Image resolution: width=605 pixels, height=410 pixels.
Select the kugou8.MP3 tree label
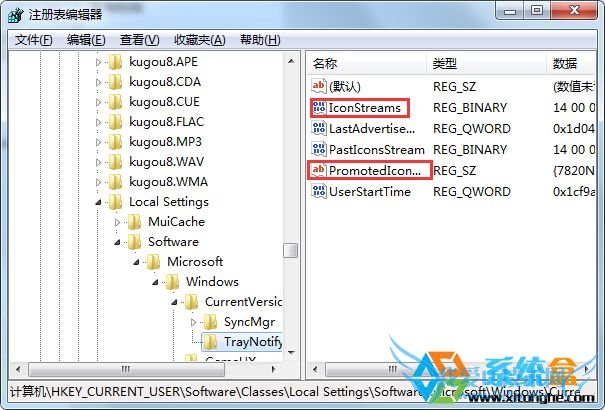click(x=166, y=142)
